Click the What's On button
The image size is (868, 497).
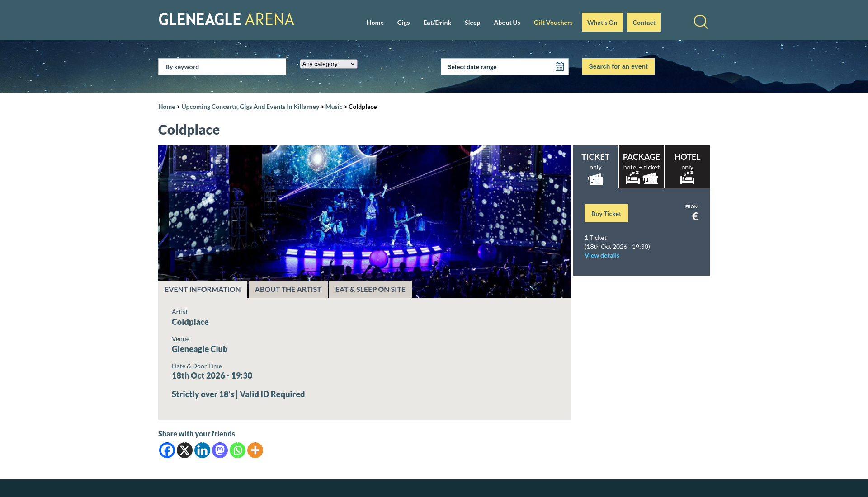tap(602, 22)
